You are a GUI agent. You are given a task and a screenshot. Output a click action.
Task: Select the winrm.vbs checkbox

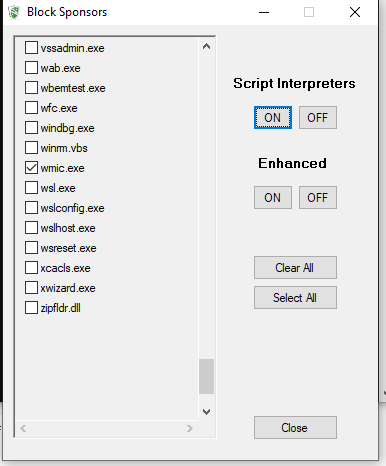tap(31, 148)
